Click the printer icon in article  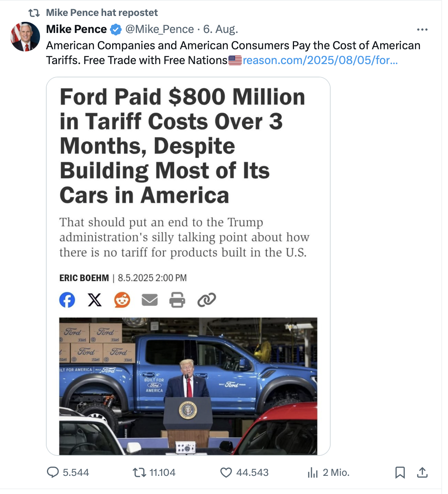[177, 300]
